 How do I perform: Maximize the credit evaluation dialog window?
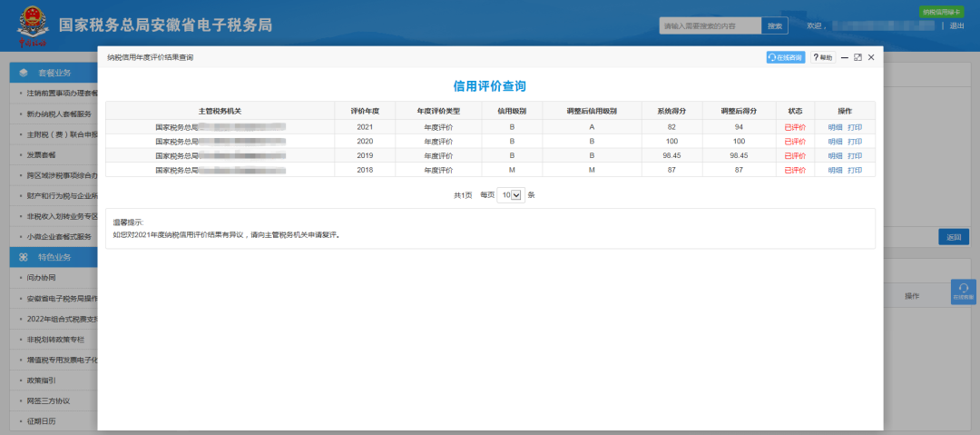[857, 57]
